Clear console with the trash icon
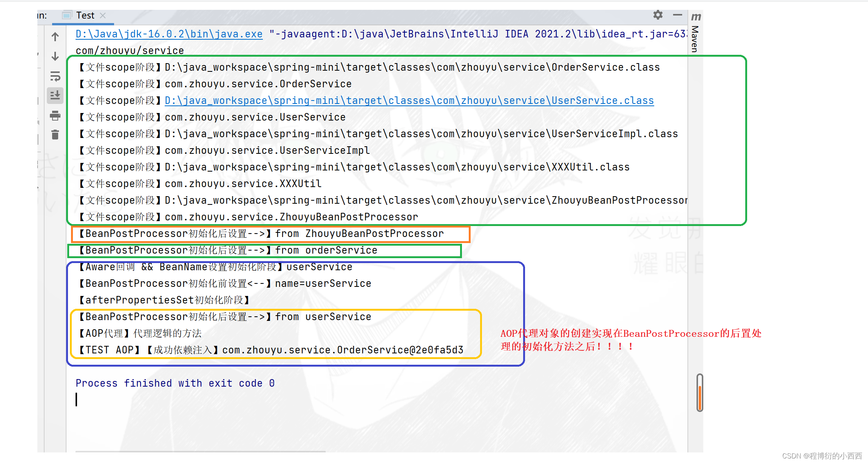This screenshot has height=463, width=868. [55, 135]
